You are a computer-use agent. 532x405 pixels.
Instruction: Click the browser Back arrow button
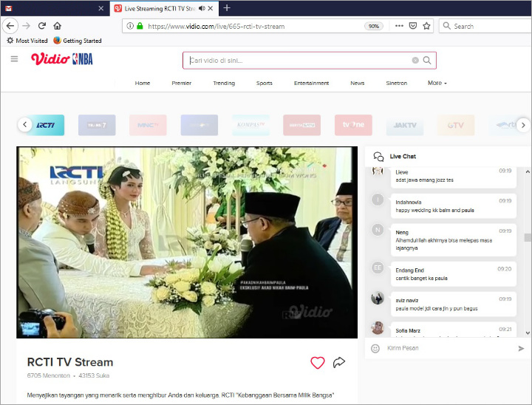pos(10,26)
